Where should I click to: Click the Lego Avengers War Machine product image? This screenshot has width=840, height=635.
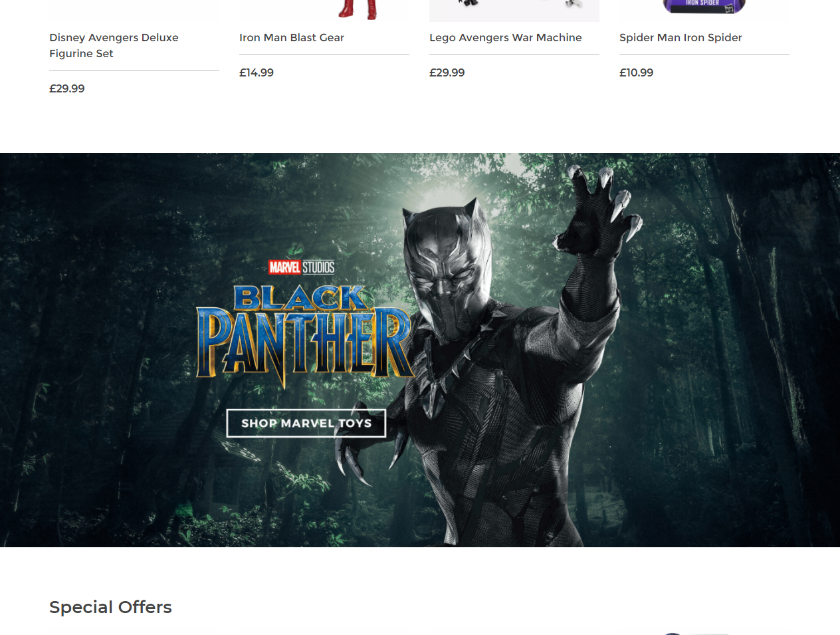coord(514,10)
